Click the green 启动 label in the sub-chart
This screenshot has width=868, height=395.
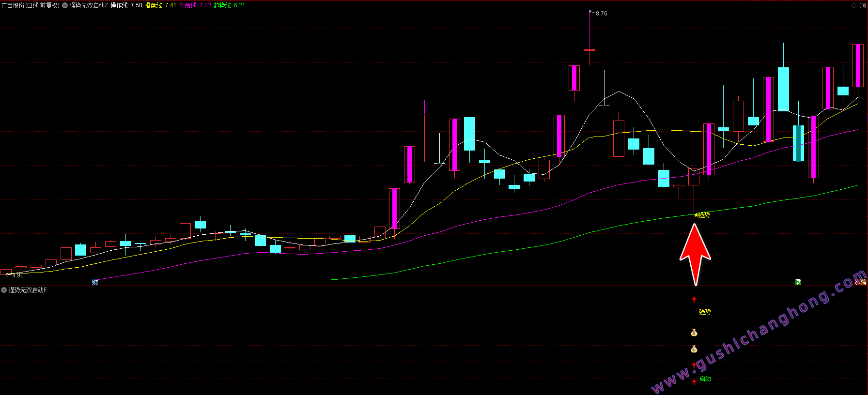point(705,379)
